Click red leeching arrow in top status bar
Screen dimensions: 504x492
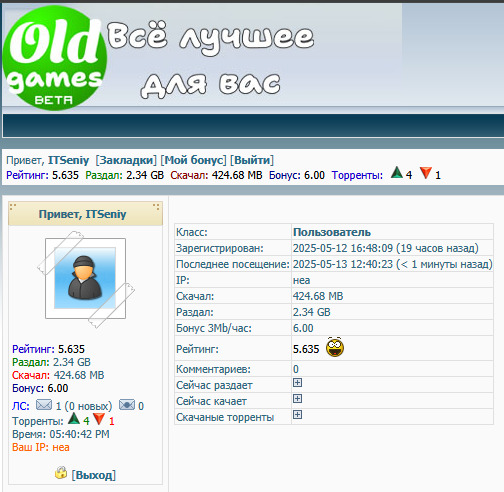click(426, 173)
